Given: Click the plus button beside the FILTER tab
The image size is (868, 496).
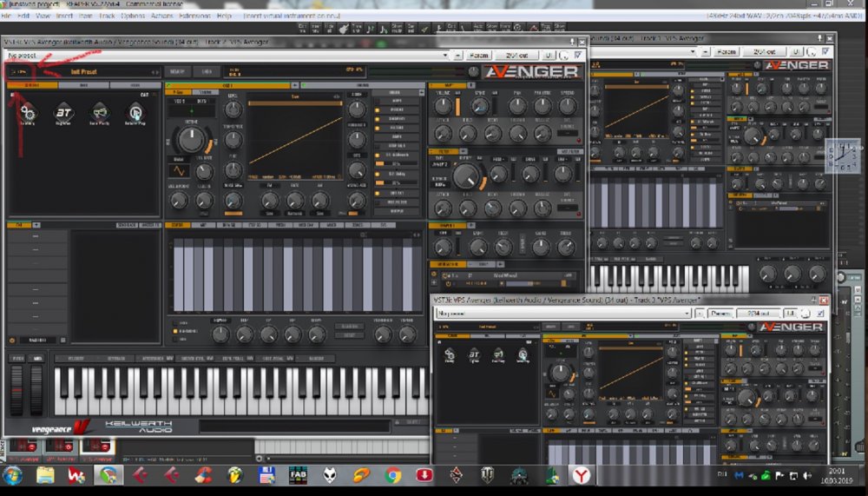Looking at the screenshot, I should click(x=464, y=151).
